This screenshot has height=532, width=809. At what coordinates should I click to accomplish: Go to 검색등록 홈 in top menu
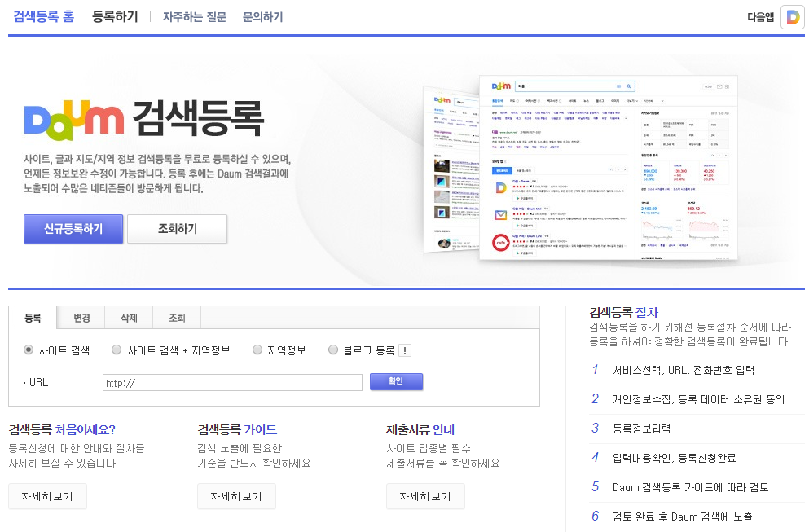pyautogui.click(x=44, y=16)
